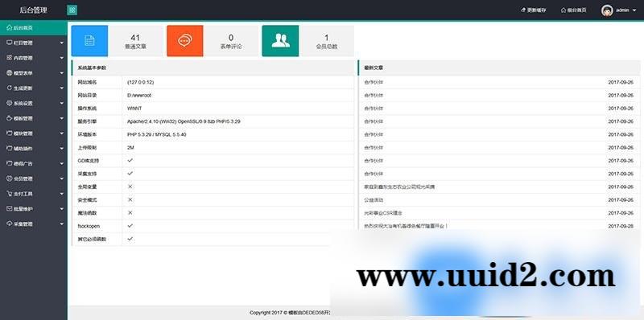Click the 服务引擎 row label

tap(87, 121)
